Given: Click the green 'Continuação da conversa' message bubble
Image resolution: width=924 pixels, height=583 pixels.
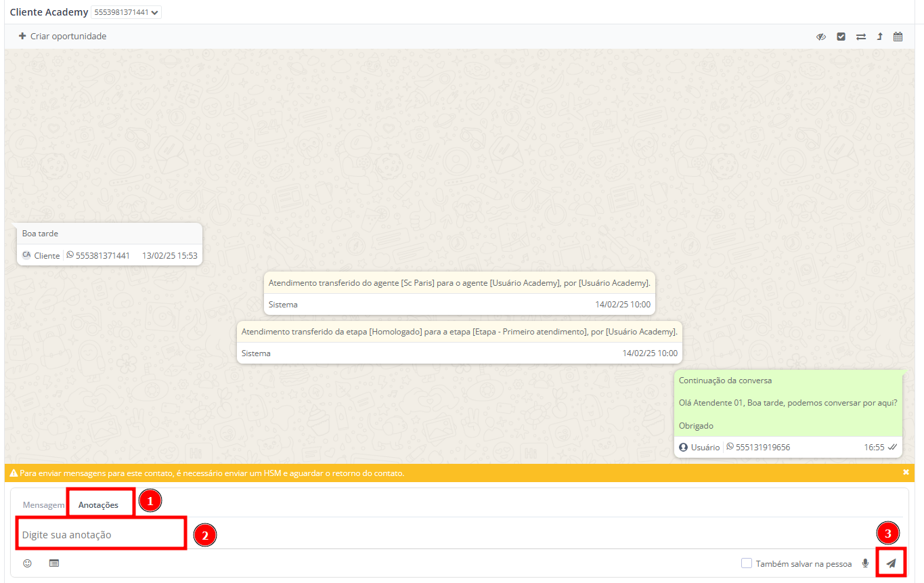Looking at the screenshot, I should [788, 403].
